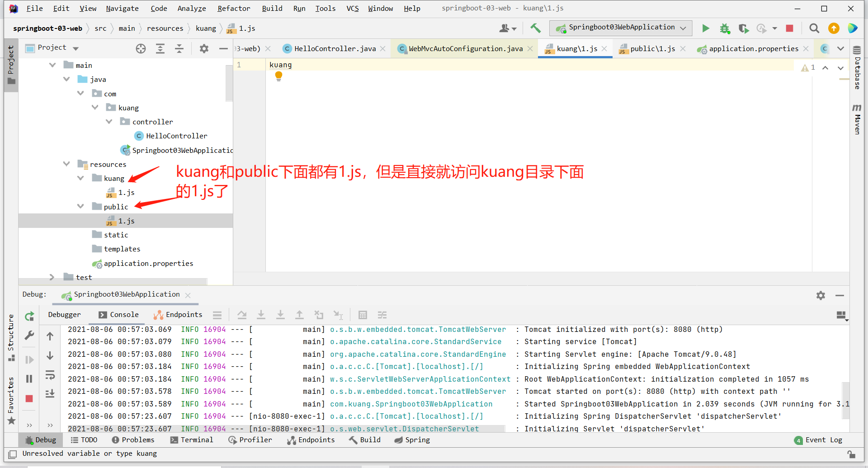Stop the running application (red square)

click(x=790, y=28)
